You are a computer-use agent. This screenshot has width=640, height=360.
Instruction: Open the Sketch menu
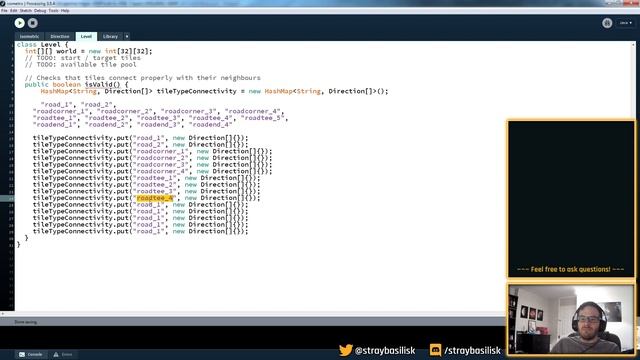[25, 11]
